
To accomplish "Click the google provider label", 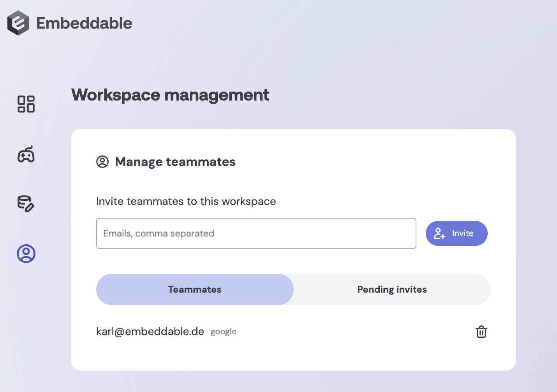I will pyautogui.click(x=224, y=332).
